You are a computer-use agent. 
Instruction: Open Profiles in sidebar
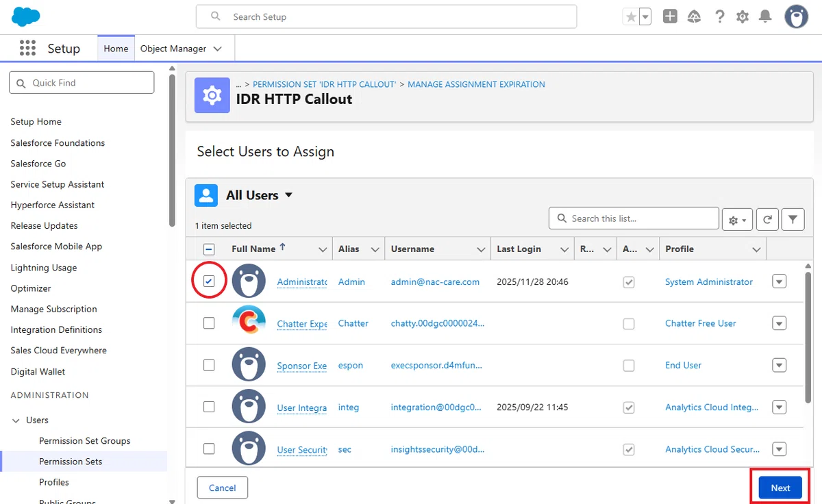tap(54, 482)
